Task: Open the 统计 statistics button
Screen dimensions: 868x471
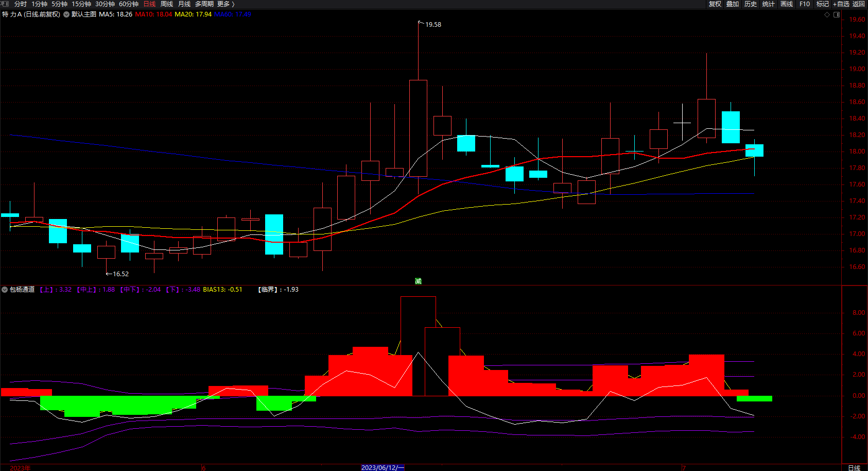Action: (769, 4)
